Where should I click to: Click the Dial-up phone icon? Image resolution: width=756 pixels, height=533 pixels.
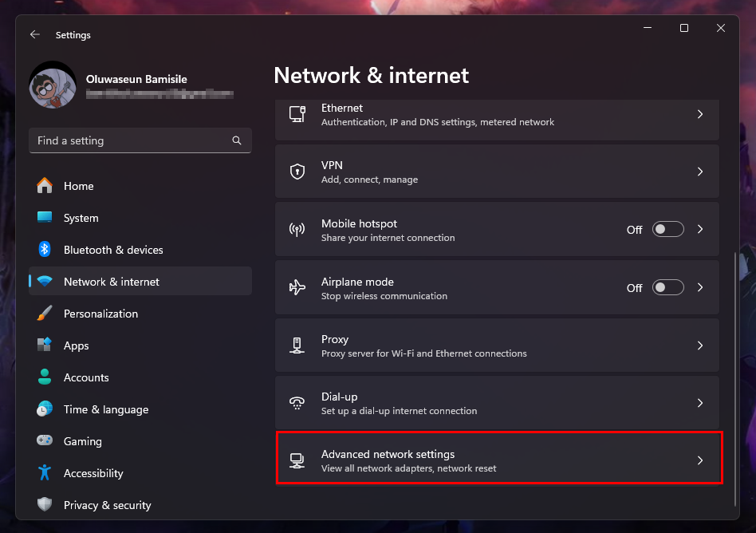(x=297, y=403)
